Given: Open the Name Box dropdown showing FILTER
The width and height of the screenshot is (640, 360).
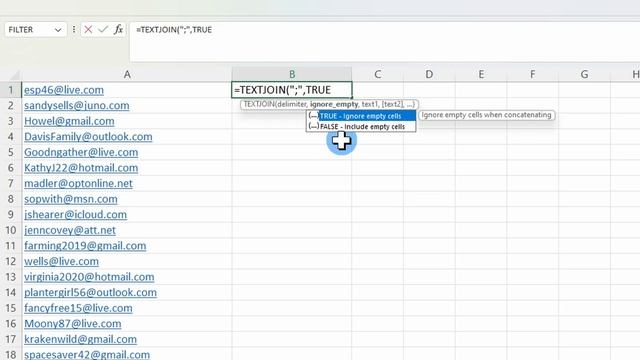Looking at the screenshot, I should pyautogui.click(x=58, y=30).
